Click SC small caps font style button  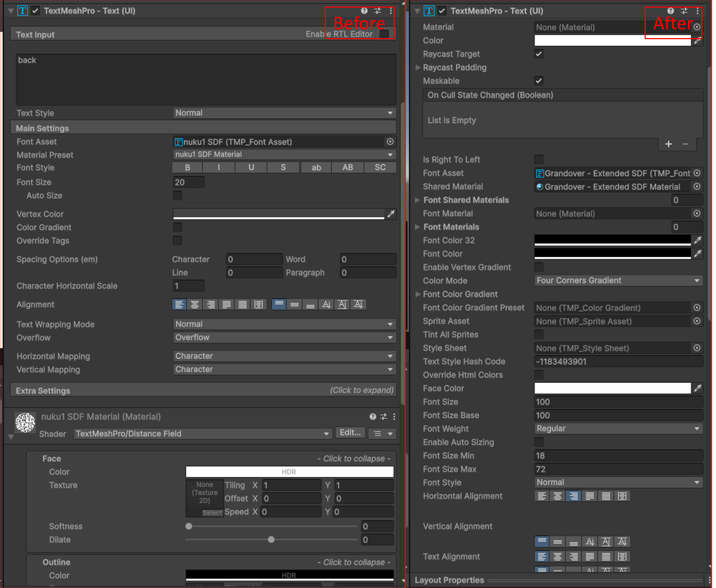(380, 168)
